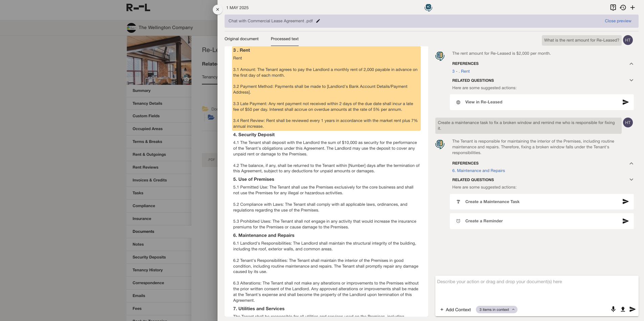644x321 pixels.
Task: Click send arrow on Create a Reminder
Action: [625, 221]
